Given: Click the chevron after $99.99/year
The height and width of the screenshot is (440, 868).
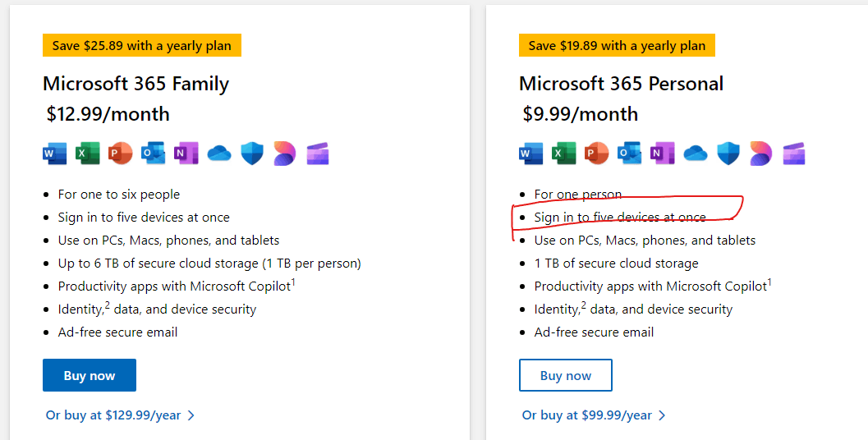Looking at the screenshot, I should point(662,415).
